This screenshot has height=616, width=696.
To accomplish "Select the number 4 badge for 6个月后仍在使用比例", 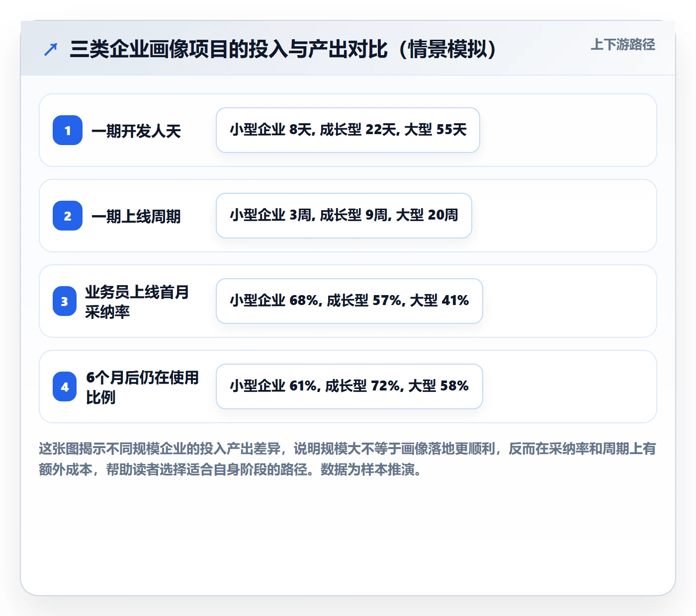I will pyautogui.click(x=65, y=386).
